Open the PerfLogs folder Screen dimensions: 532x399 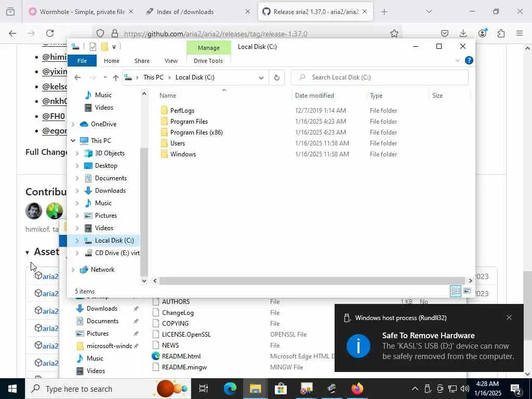click(182, 111)
